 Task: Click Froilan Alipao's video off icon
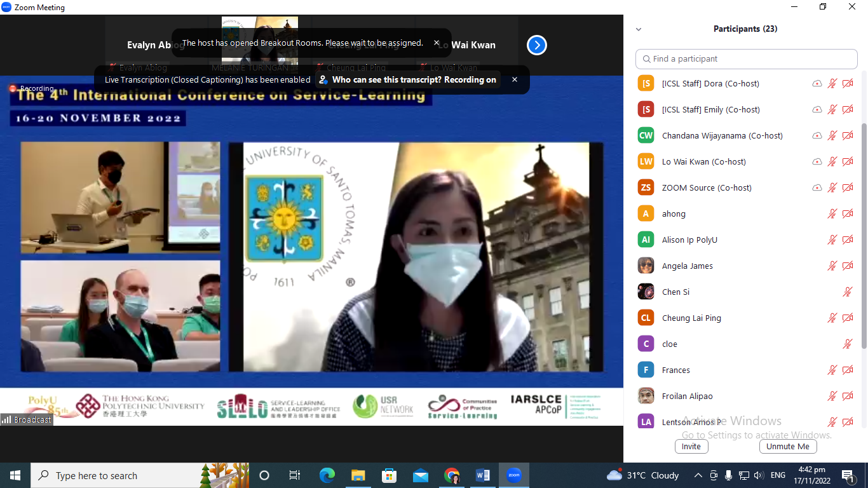[848, 396]
